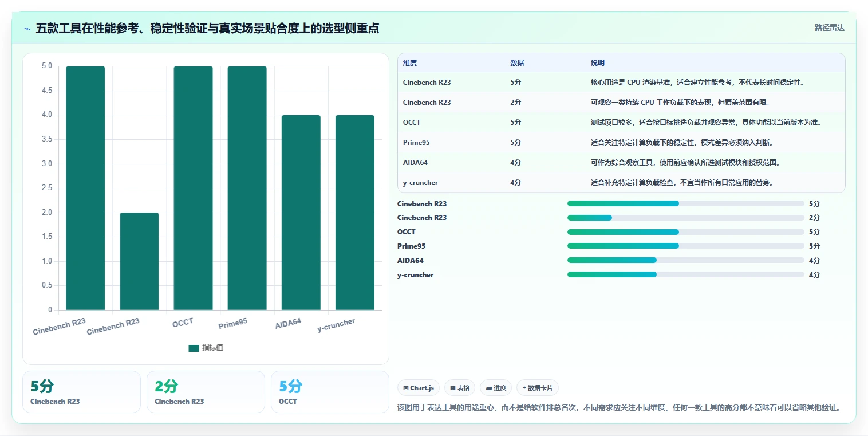Select the 数据卡片 chip
The image size is (868, 436).
point(538,388)
